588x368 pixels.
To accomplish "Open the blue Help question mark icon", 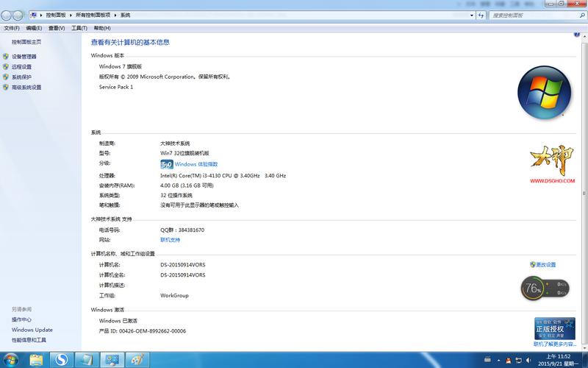I will click(x=577, y=34).
